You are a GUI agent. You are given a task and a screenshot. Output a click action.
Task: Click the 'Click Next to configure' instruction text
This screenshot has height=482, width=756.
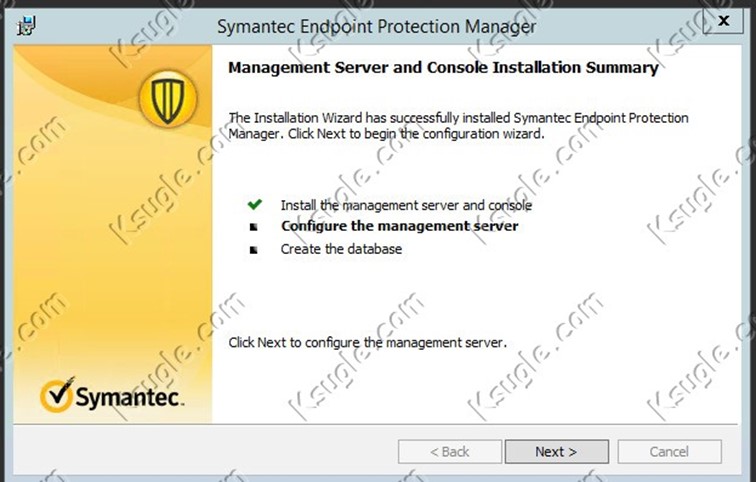click(x=367, y=342)
